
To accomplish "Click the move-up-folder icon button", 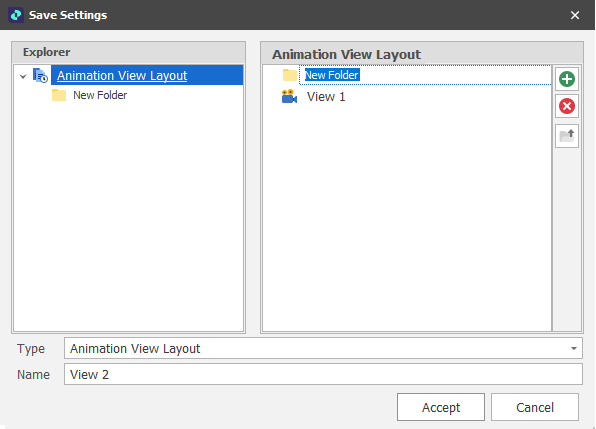I will (x=567, y=136).
